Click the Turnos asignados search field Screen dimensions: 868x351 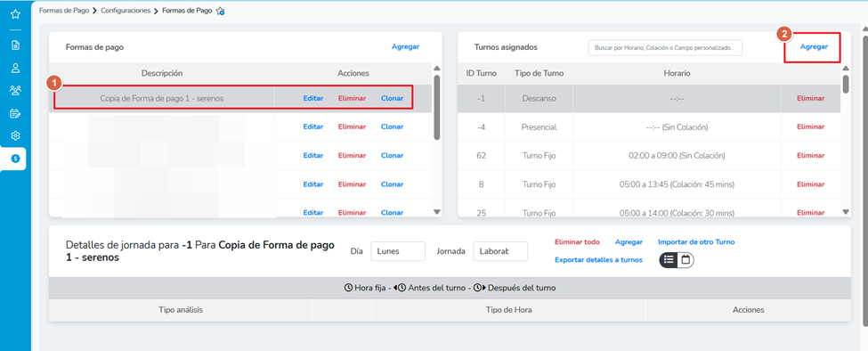665,48
